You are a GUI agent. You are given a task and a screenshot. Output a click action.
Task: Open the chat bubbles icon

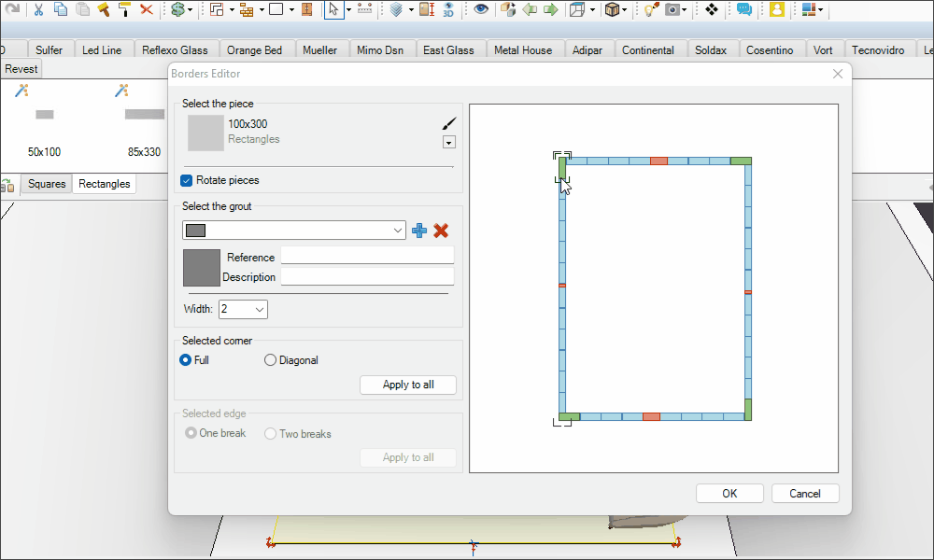point(744,9)
